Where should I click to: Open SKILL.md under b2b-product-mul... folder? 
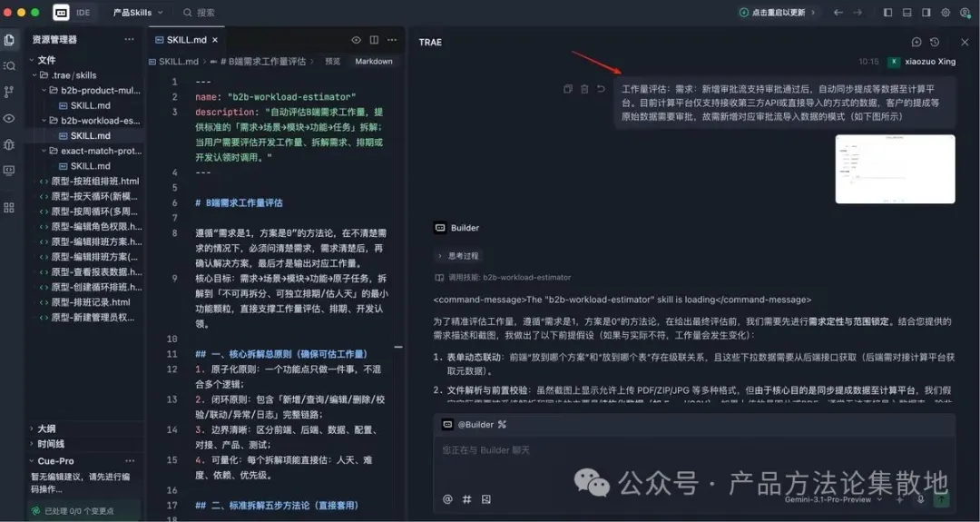[91, 105]
